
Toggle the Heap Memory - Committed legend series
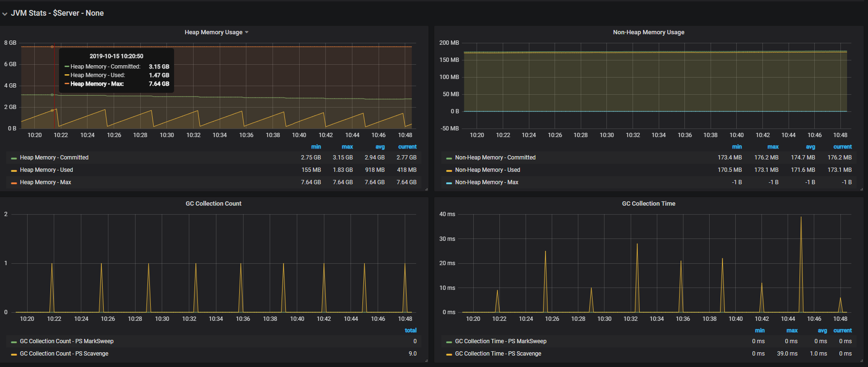pyautogui.click(x=54, y=158)
